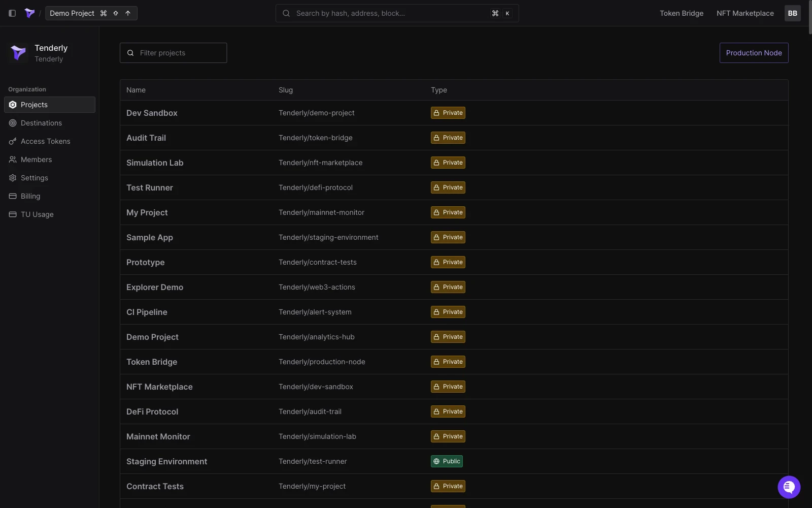Screen dimensions: 812x508
Task: Open Members in the sidebar
Action: 50,160
